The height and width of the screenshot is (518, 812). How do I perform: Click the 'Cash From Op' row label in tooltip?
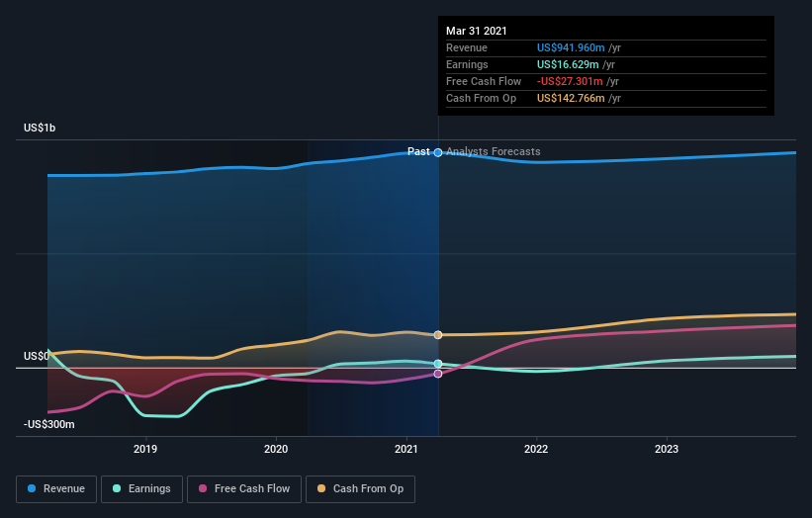pyautogui.click(x=481, y=98)
